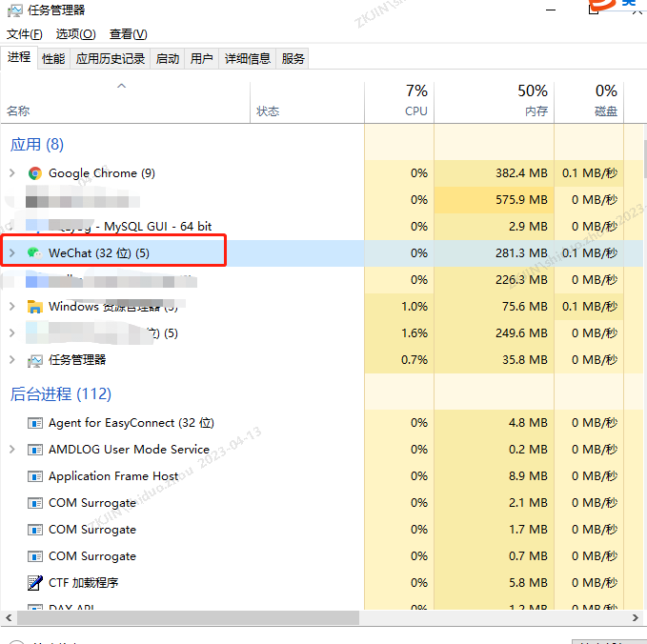This screenshot has width=647, height=644.
Task: Open the 选项(O) menu
Action: (x=75, y=34)
